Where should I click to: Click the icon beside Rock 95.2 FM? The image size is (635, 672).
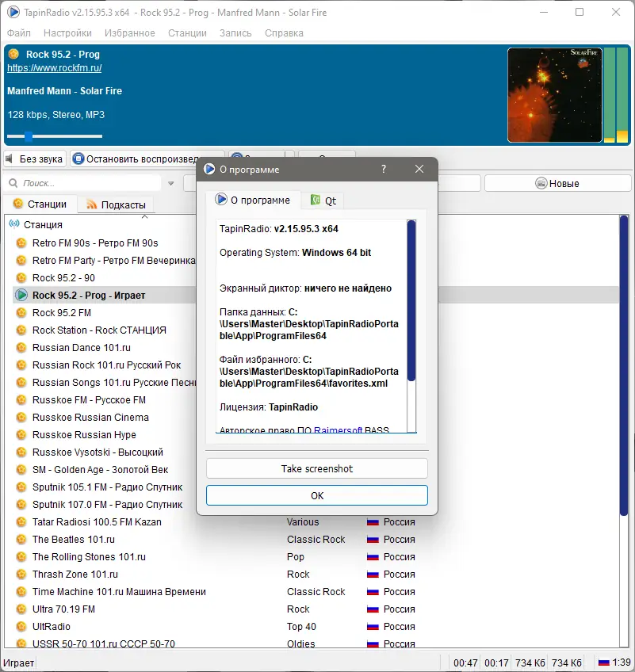coord(21,312)
